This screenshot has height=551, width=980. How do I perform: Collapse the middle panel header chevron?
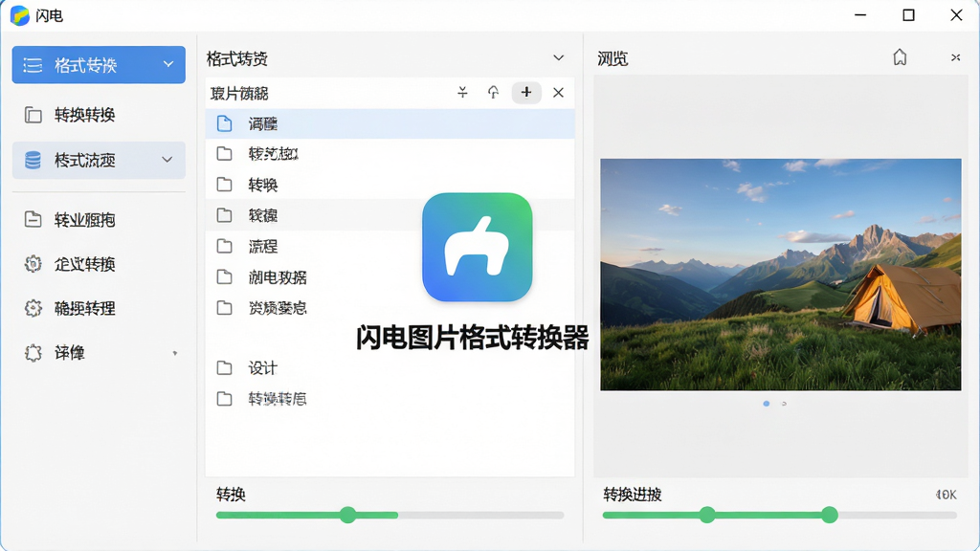pyautogui.click(x=558, y=58)
